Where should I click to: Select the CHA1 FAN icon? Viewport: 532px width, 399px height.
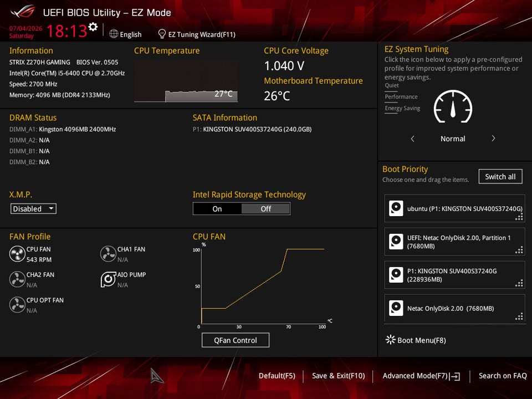pos(108,254)
